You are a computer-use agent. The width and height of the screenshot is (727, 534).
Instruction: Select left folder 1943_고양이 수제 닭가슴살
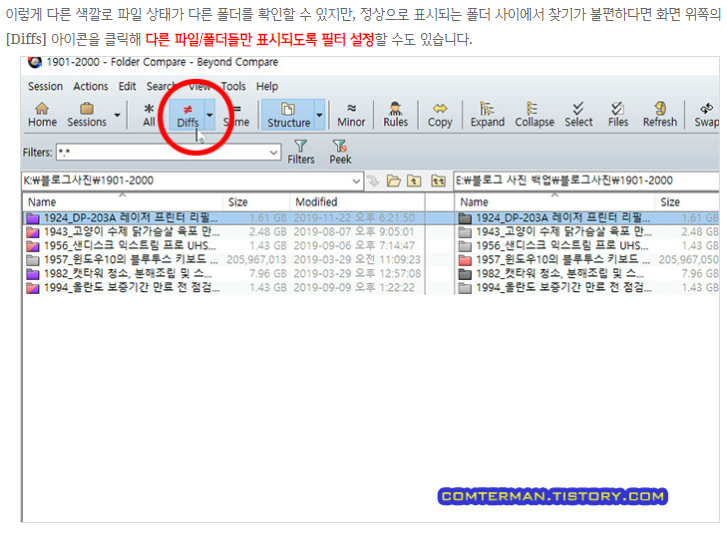123,232
